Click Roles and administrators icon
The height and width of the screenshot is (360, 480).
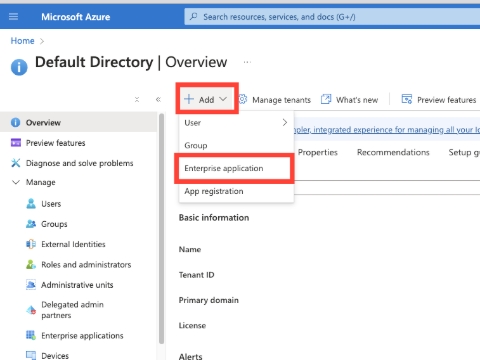(x=31, y=264)
